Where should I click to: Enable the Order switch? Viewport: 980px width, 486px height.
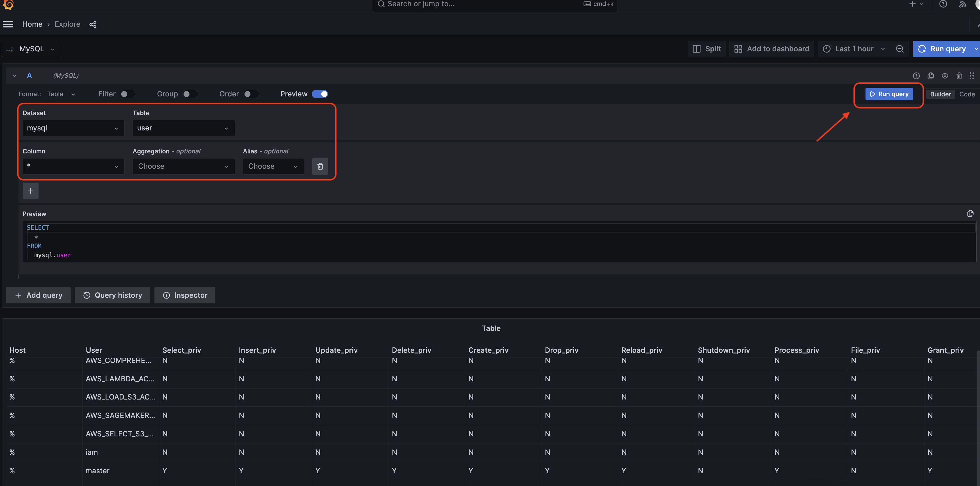pyautogui.click(x=251, y=94)
